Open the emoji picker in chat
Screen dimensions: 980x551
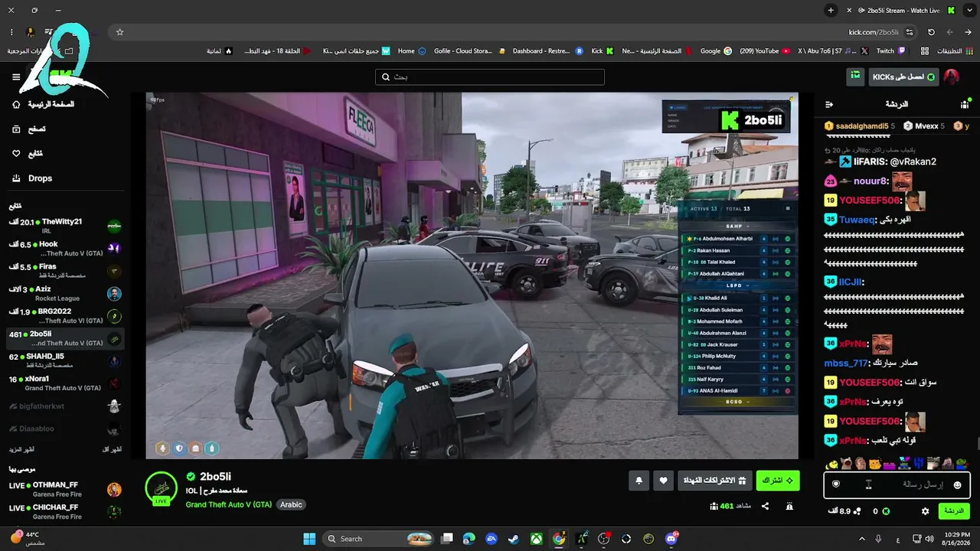pyautogui.click(x=957, y=484)
